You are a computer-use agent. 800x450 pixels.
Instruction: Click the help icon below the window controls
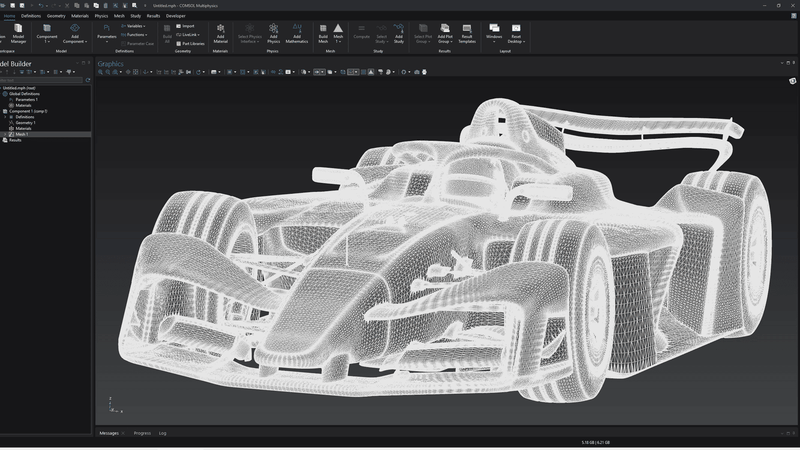793,16
